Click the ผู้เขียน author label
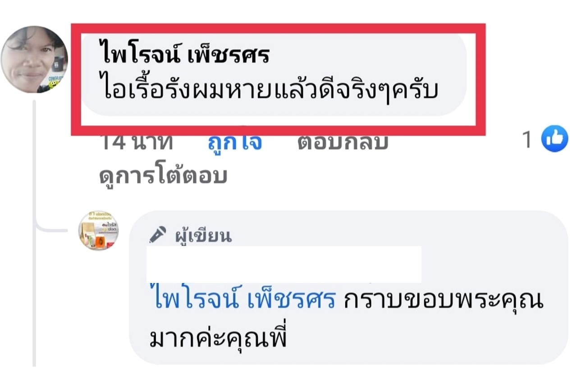 (203, 236)
